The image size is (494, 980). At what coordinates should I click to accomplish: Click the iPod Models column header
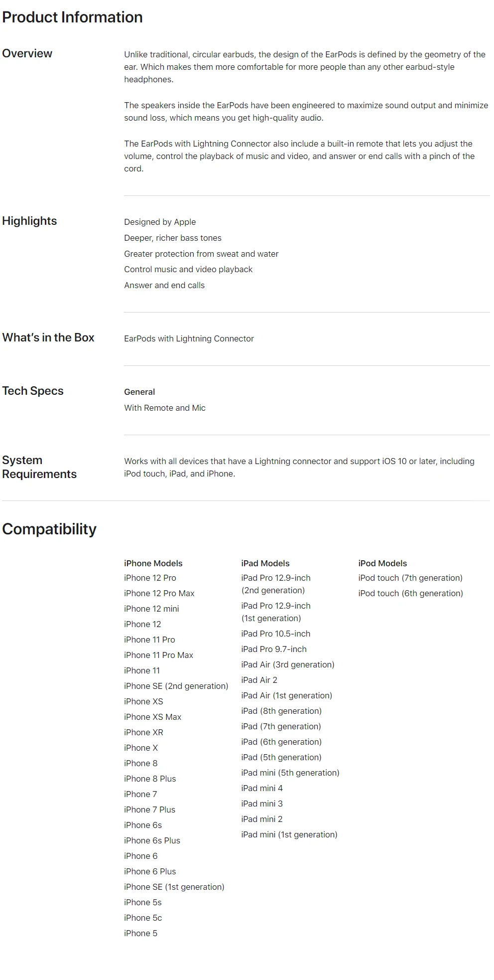click(x=382, y=563)
